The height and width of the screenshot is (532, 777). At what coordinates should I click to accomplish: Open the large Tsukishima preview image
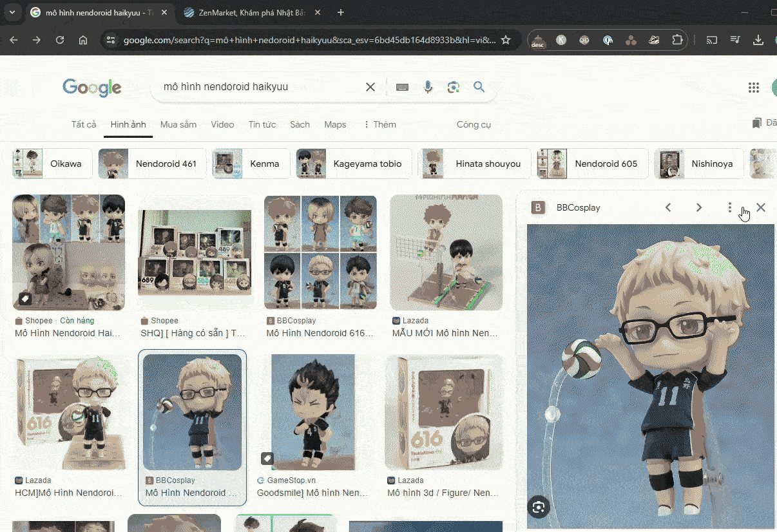[651, 376]
